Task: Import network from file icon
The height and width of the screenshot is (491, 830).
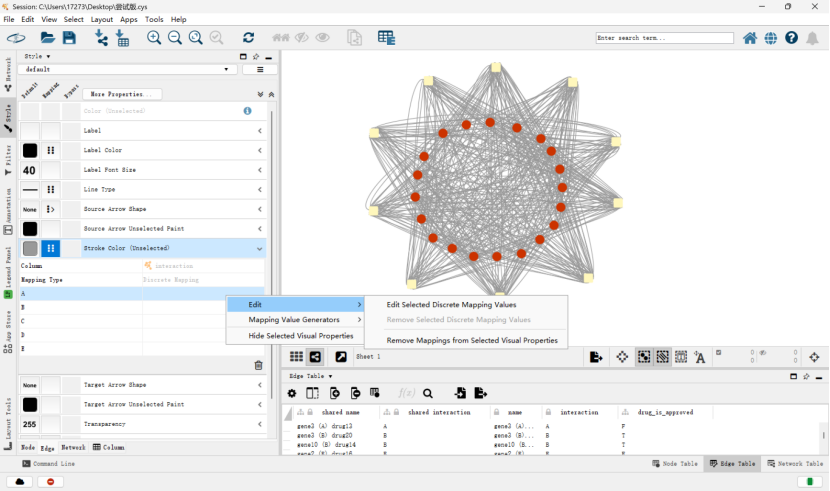Action: click(101, 38)
